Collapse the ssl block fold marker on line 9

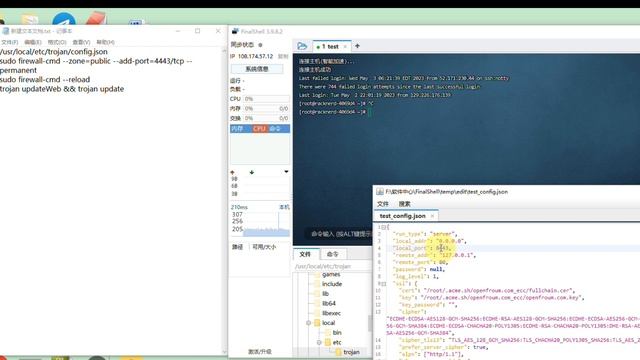[384, 283]
